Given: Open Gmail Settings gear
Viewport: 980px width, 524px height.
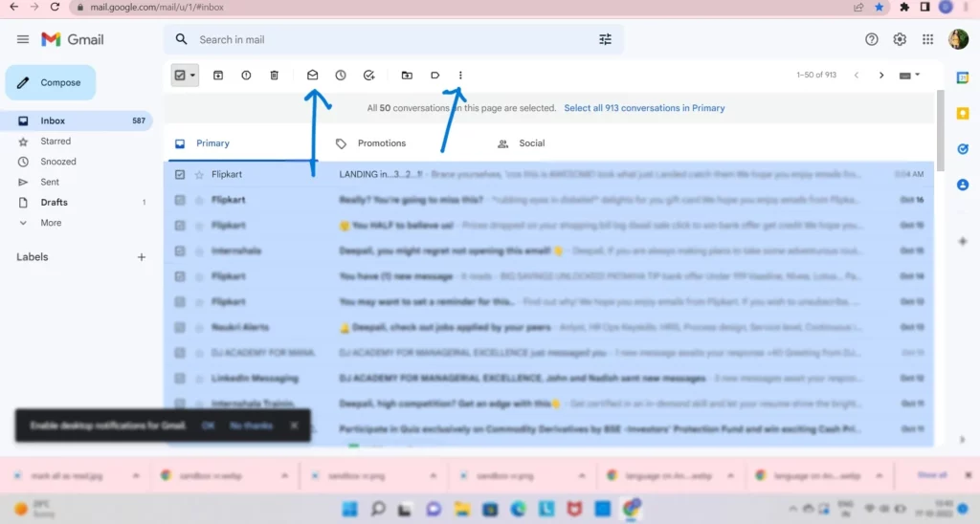Looking at the screenshot, I should click(x=900, y=39).
